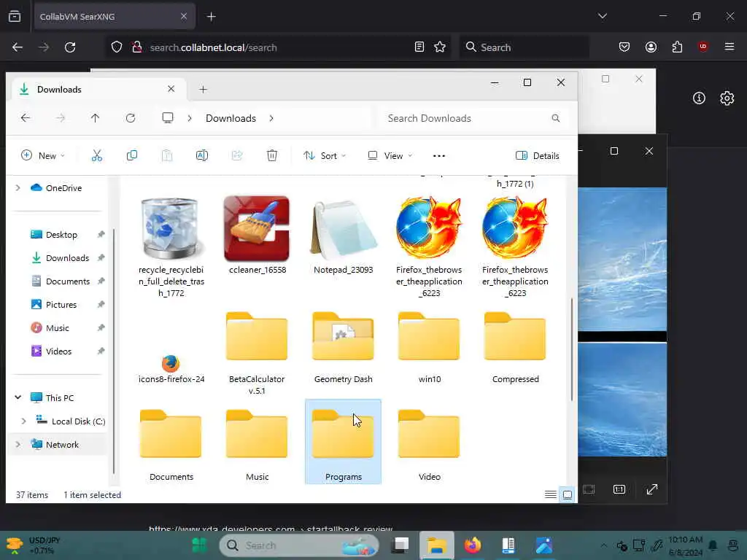Screen dimensions: 747x560
Task: Open the Firefox list all tabs dropdown
Action: click(603, 16)
